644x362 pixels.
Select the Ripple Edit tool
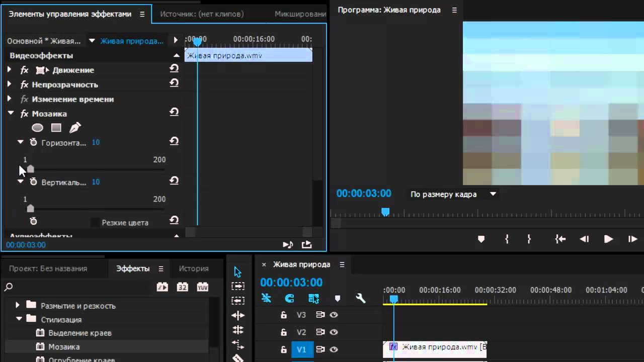[x=237, y=315]
